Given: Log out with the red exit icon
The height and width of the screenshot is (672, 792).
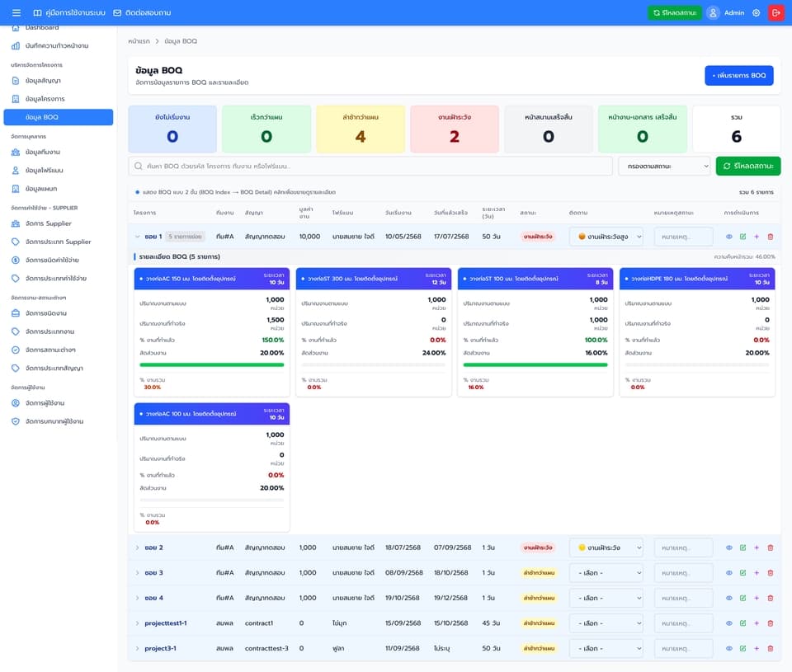Looking at the screenshot, I should pyautogui.click(x=775, y=12).
